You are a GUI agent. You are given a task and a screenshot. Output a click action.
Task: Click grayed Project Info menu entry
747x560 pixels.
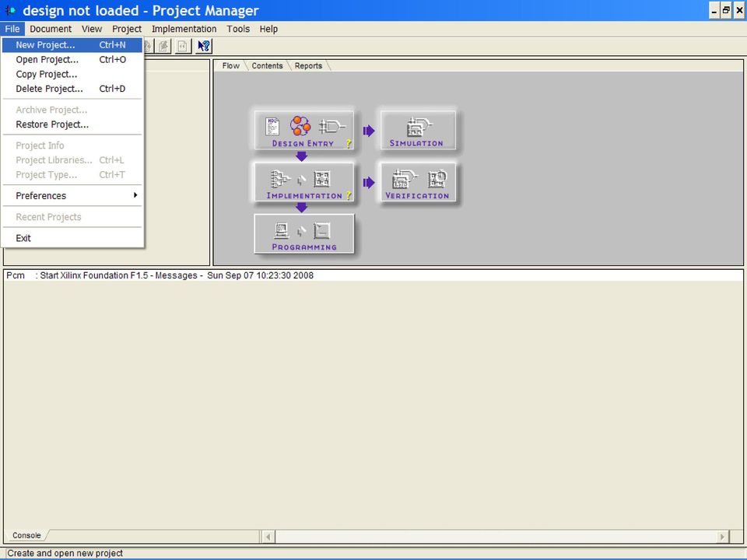pyautogui.click(x=72, y=145)
